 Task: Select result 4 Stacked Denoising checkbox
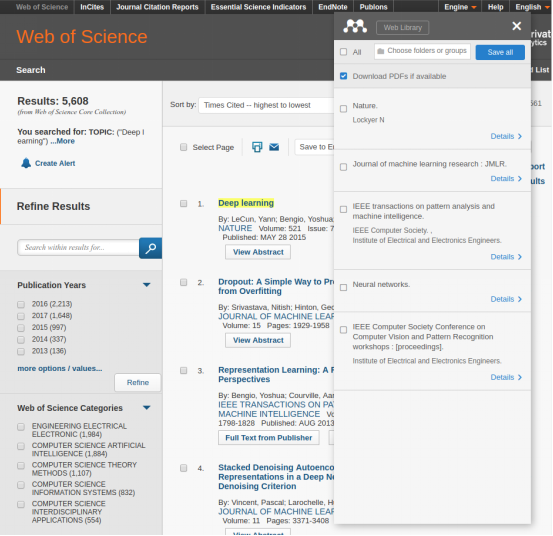183,468
